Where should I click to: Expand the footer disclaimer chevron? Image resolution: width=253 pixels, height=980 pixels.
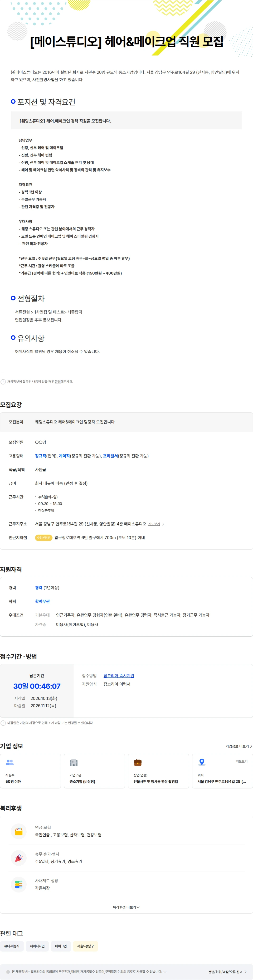point(165,972)
